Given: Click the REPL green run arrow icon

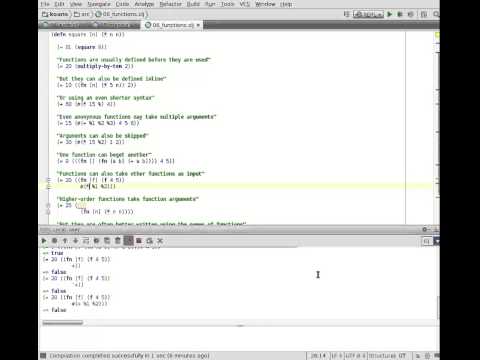Looking at the screenshot, I should click(x=44, y=241).
